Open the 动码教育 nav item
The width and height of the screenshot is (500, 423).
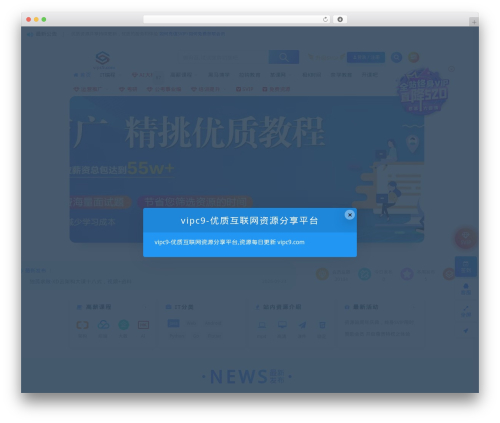(x=249, y=75)
